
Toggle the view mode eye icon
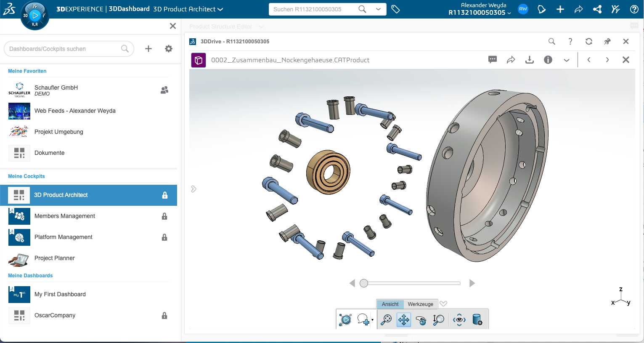tap(459, 320)
